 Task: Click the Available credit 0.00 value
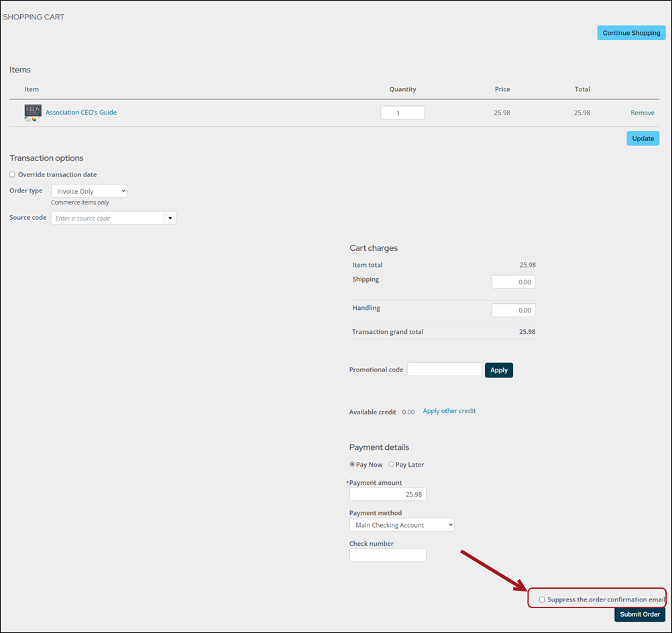[x=408, y=412]
